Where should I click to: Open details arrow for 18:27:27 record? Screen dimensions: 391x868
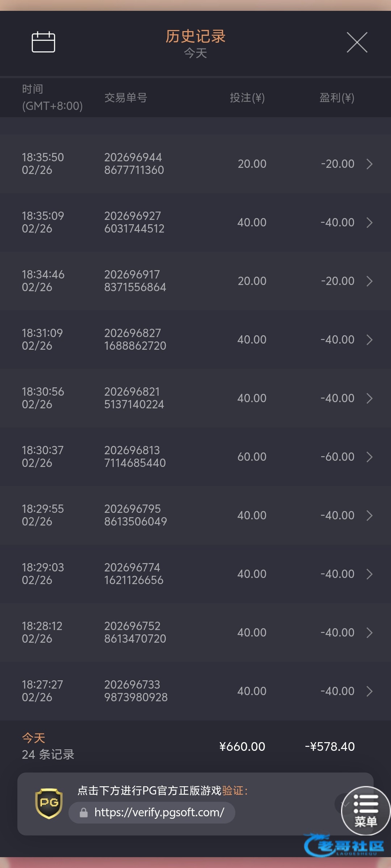[369, 691]
